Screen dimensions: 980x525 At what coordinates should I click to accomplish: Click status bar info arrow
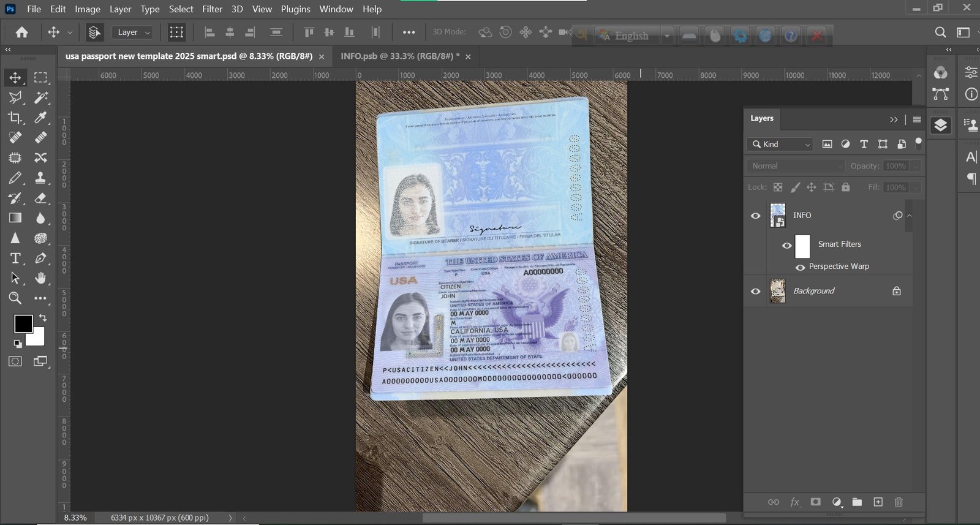pos(230,518)
